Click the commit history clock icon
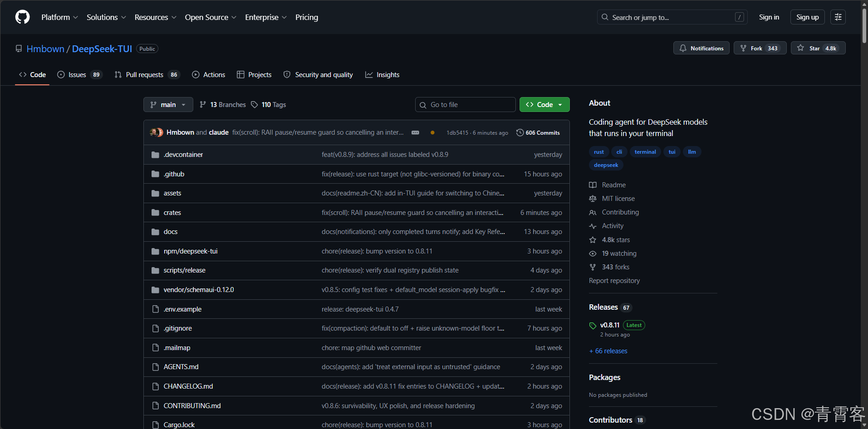868x429 pixels. (x=520, y=132)
